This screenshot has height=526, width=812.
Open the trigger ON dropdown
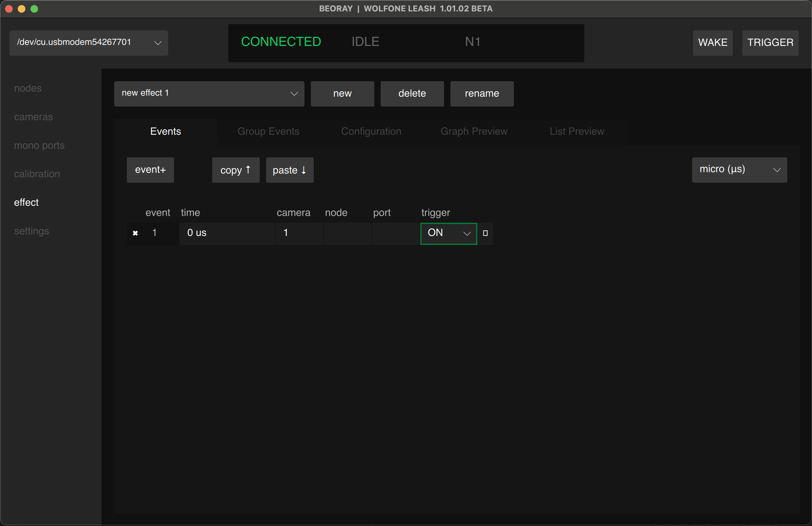[448, 233]
